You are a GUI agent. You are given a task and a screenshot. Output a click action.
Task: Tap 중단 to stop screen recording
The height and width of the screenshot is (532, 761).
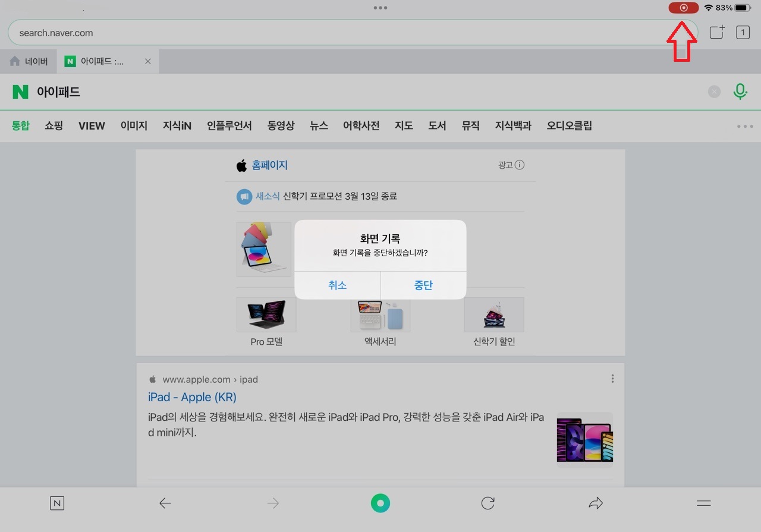coord(423,285)
